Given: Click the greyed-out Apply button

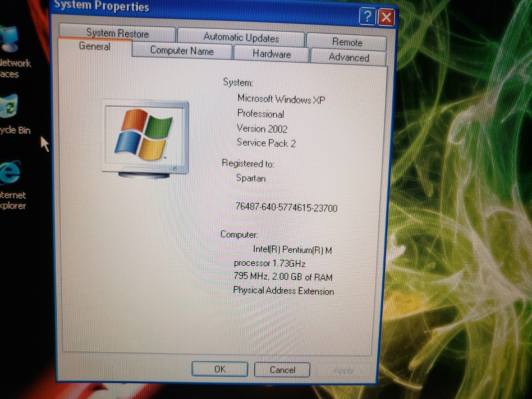Looking at the screenshot, I should tap(343, 370).
